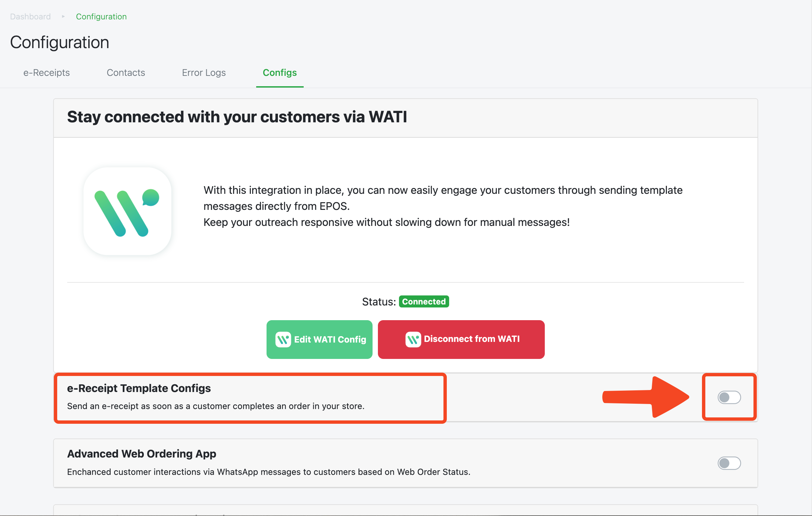Click the 'Send an e-receipt as soon' description
Screen dimensions: 812x516
[x=216, y=406]
